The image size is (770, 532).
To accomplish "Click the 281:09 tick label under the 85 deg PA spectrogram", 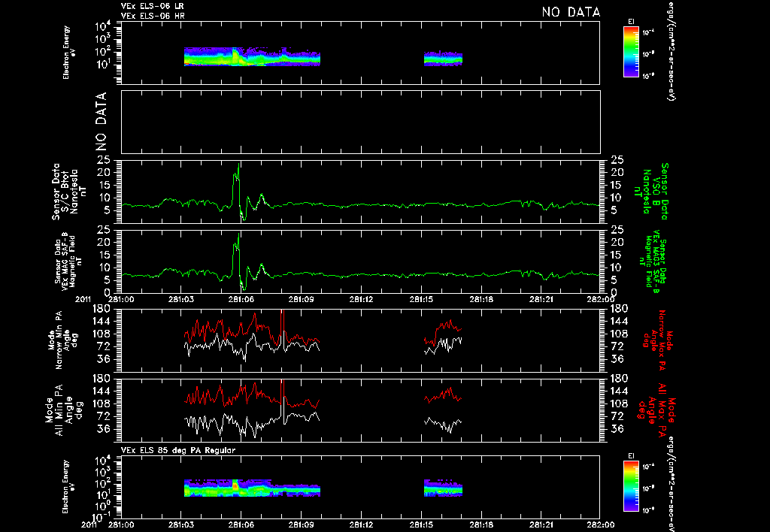I will [x=301, y=524].
